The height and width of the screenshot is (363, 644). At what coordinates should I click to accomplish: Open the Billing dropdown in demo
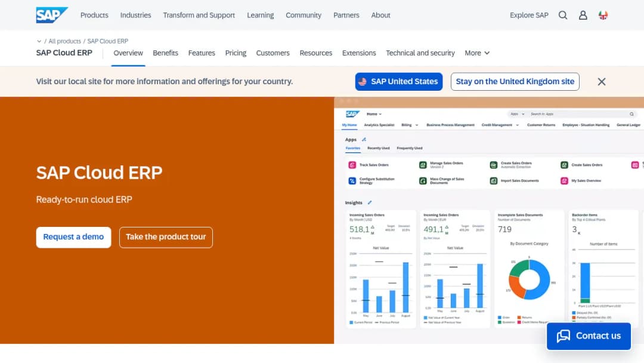(410, 125)
